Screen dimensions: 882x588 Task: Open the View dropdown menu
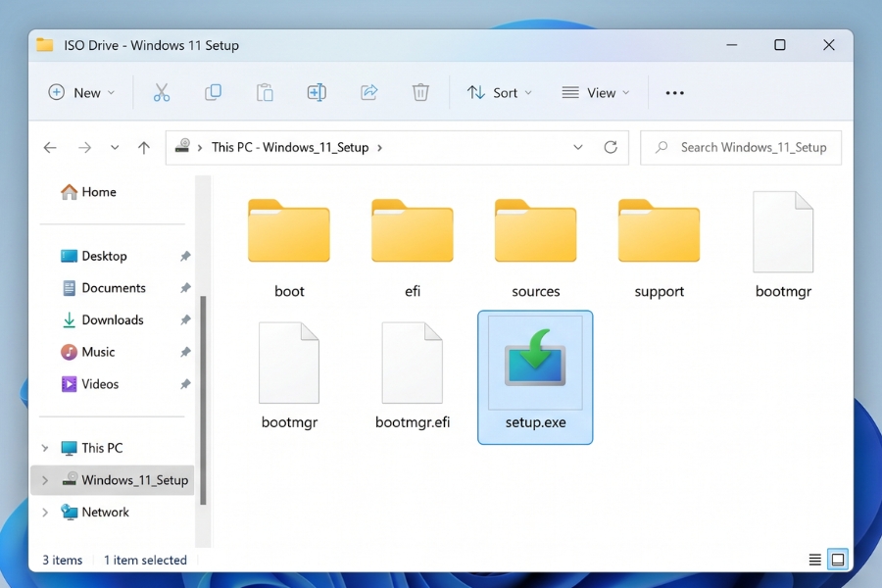pos(596,92)
